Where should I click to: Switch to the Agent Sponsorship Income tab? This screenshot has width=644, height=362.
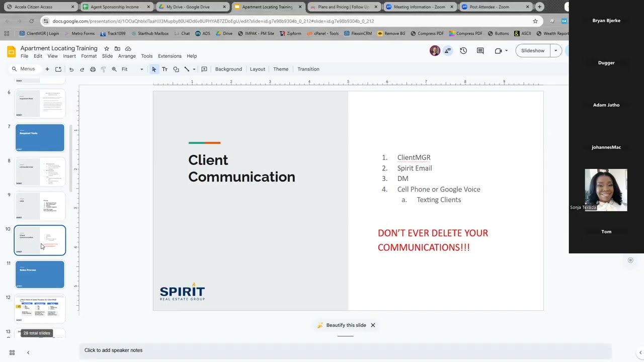click(115, 7)
